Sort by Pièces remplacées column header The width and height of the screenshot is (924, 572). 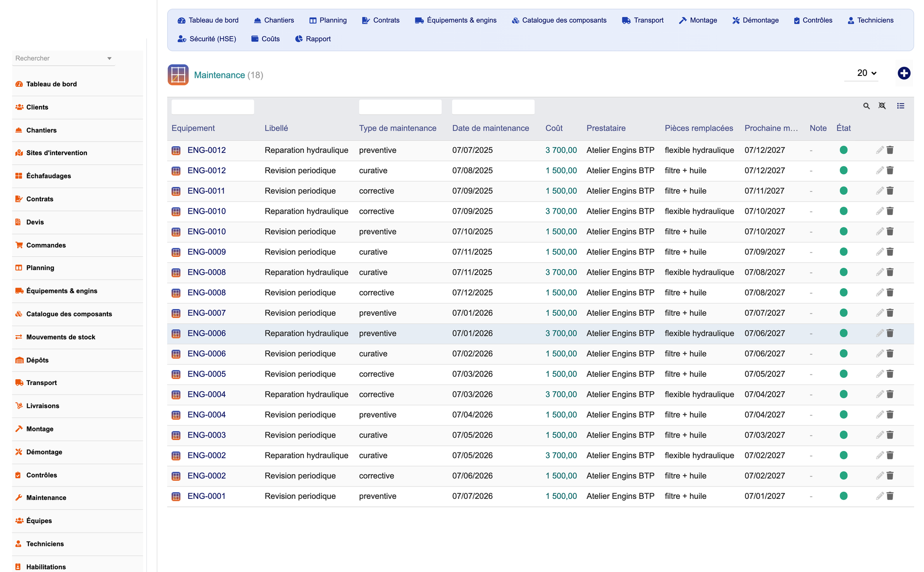click(x=698, y=128)
